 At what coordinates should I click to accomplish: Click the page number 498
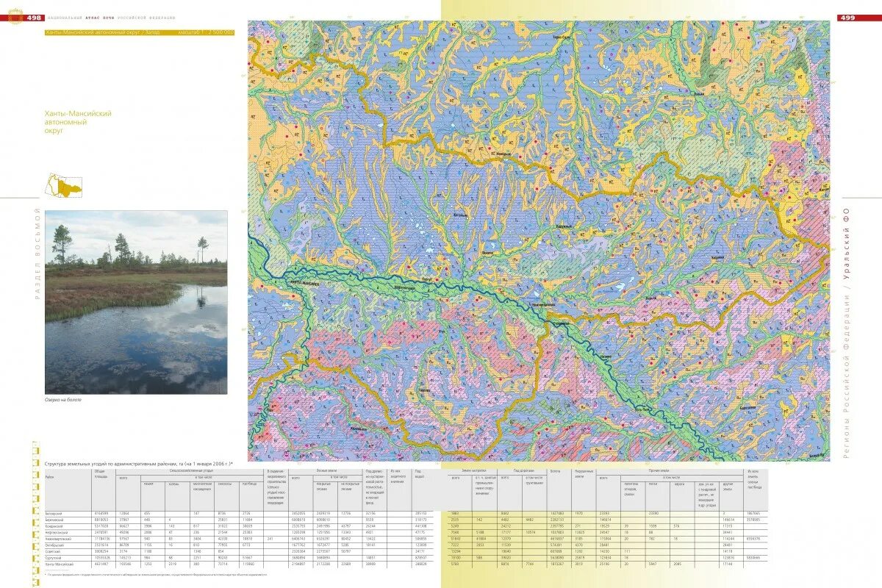[34, 18]
